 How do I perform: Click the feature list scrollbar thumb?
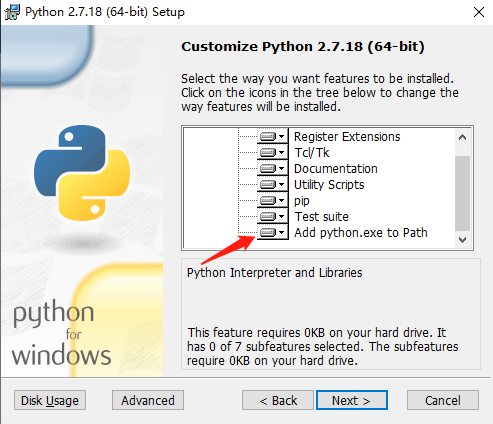click(462, 193)
